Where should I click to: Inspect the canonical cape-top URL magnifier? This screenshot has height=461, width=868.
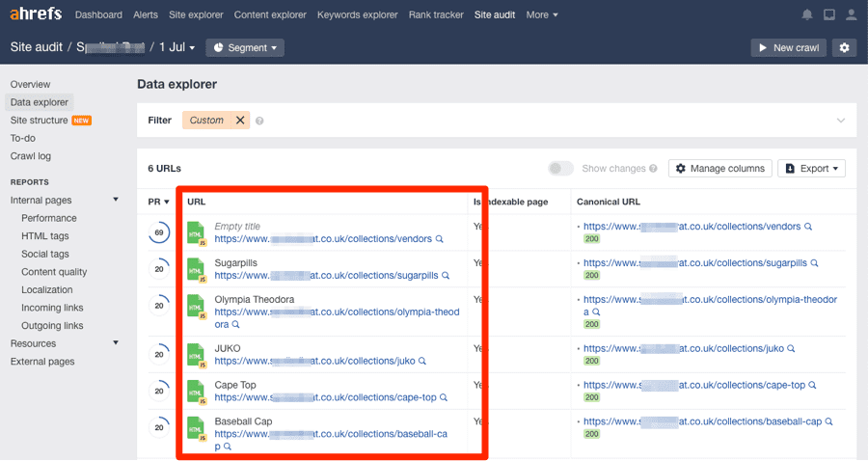pyautogui.click(x=813, y=385)
